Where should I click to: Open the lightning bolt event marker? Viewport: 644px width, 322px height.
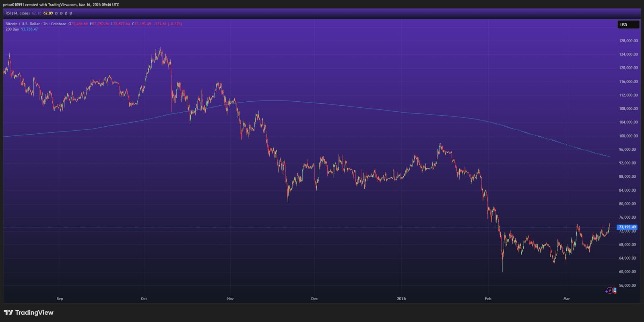pos(610,290)
